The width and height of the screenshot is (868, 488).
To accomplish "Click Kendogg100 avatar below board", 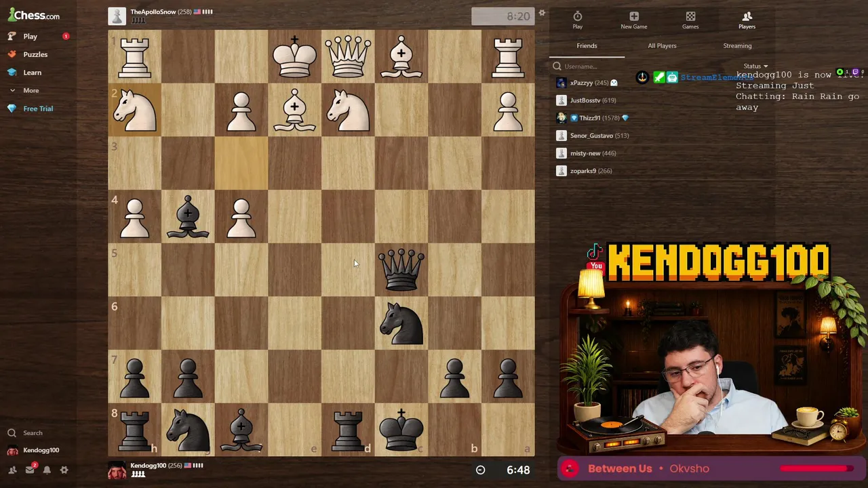I will point(117,470).
